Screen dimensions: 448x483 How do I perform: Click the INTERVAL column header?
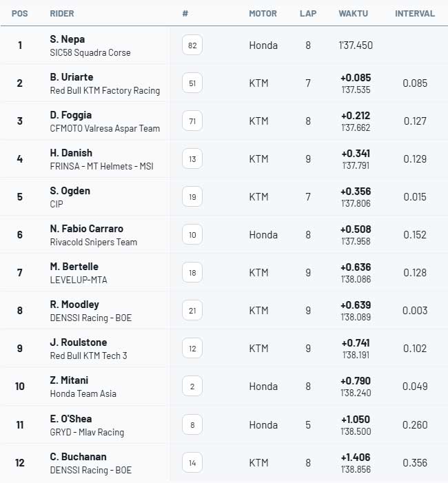pos(415,14)
